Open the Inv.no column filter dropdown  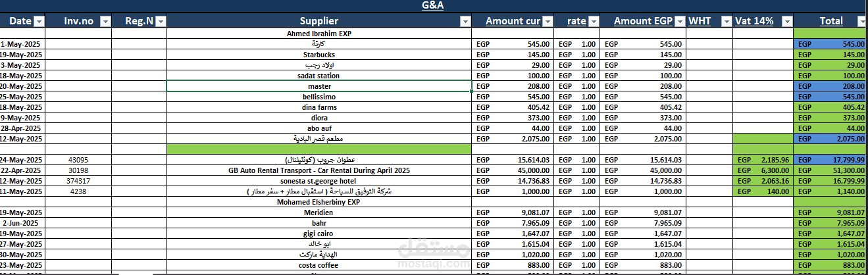105,21
